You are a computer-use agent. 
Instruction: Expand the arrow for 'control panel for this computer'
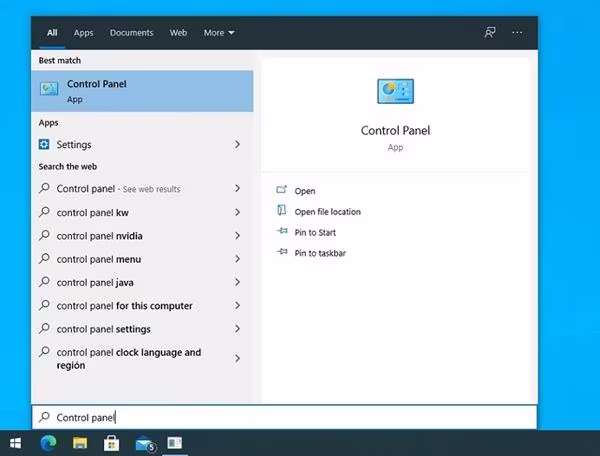click(237, 305)
